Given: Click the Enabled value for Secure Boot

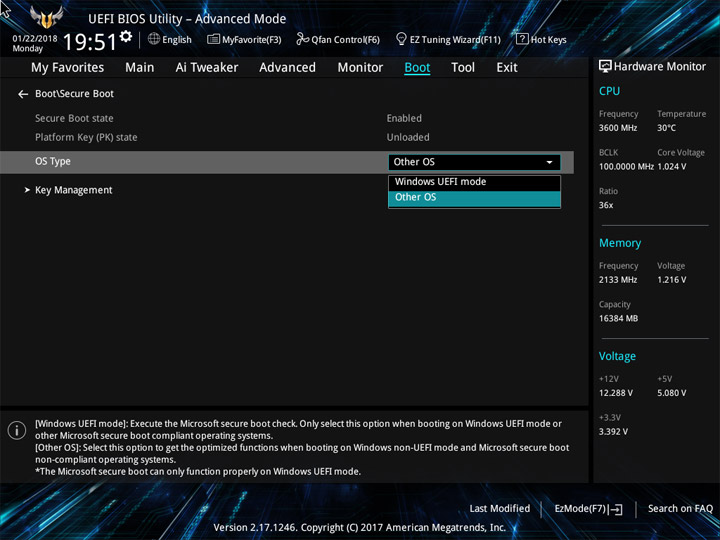Looking at the screenshot, I should [404, 118].
